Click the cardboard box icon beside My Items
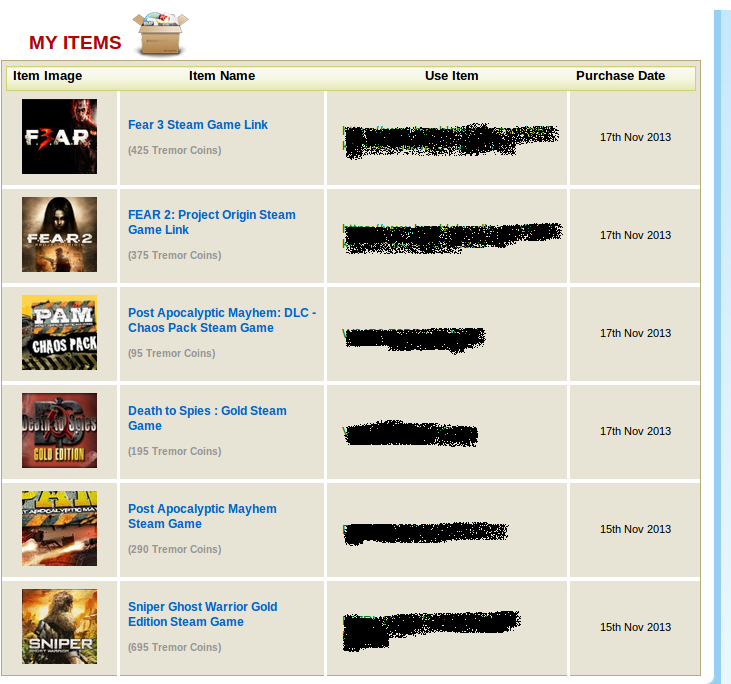Viewport: 731px width, 684px height. pos(161,35)
